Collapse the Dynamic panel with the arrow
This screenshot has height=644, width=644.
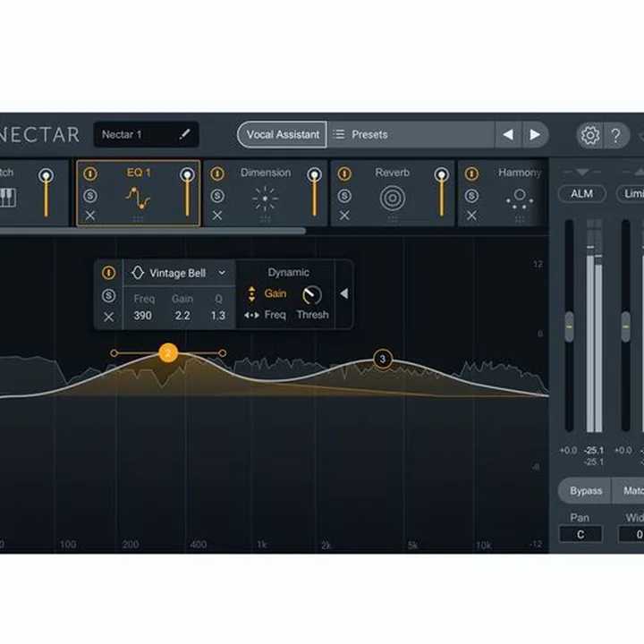pyautogui.click(x=344, y=293)
